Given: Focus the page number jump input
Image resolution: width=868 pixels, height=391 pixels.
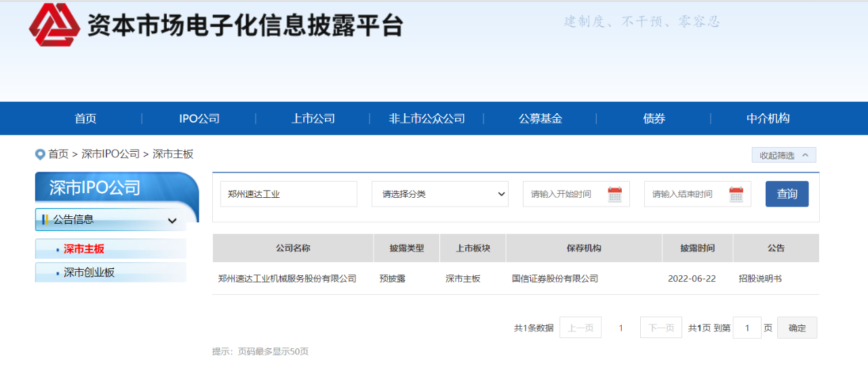Looking at the screenshot, I should click(x=747, y=328).
